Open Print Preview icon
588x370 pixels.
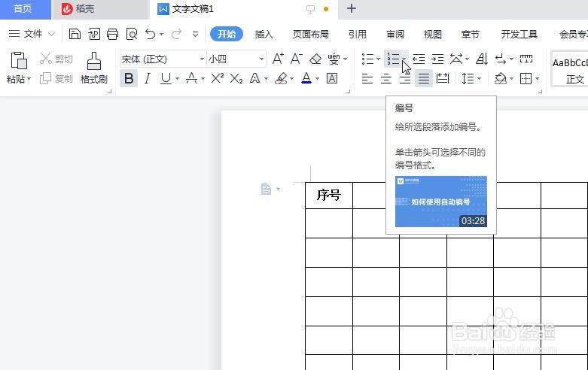(x=132, y=34)
